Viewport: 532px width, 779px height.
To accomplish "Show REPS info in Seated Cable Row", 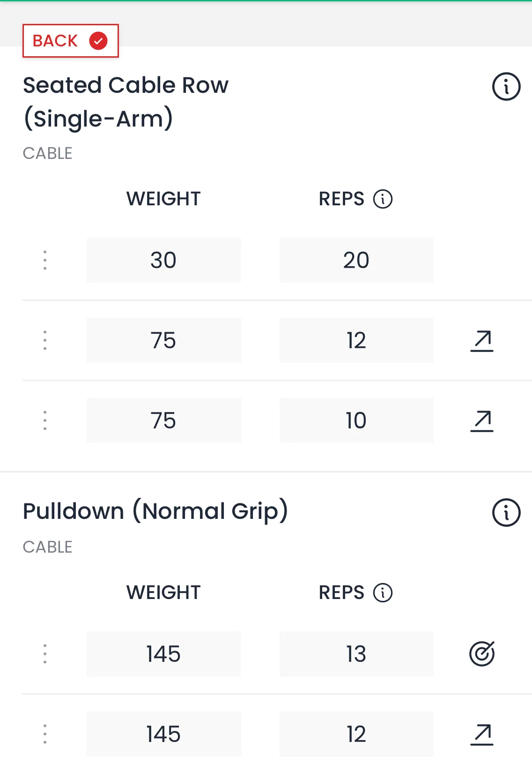I will [383, 199].
